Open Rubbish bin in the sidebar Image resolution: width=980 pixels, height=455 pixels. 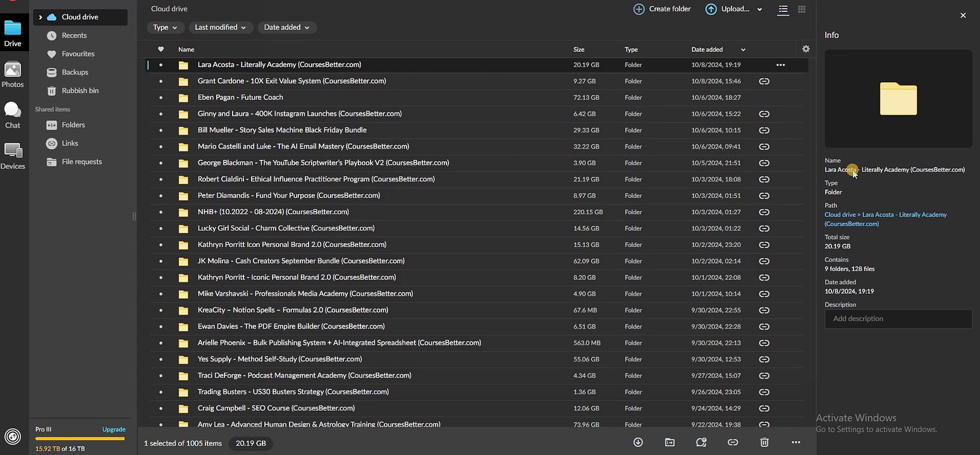pyautogui.click(x=80, y=90)
